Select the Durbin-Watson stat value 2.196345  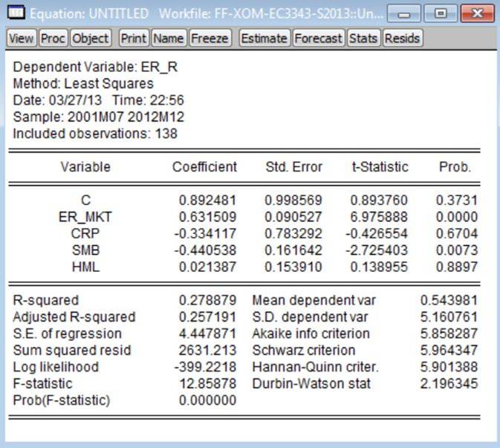click(x=449, y=383)
